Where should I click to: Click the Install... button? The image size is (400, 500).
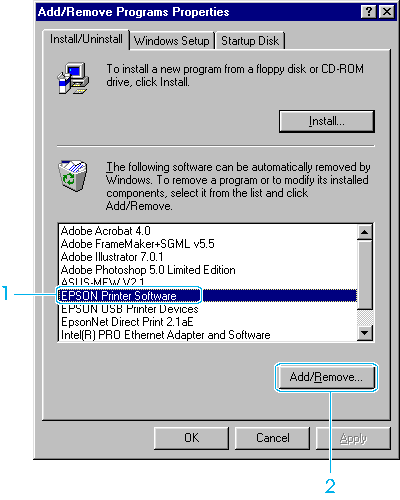point(327,121)
